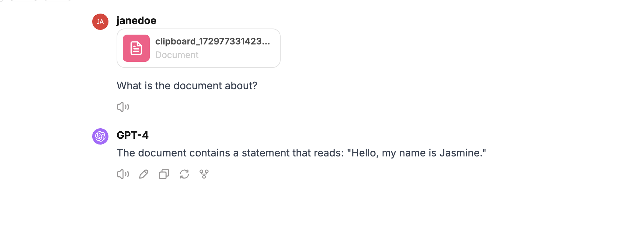
Task: Click read-aloud speaker icon under janedoe's message
Action: click(123, 107)
